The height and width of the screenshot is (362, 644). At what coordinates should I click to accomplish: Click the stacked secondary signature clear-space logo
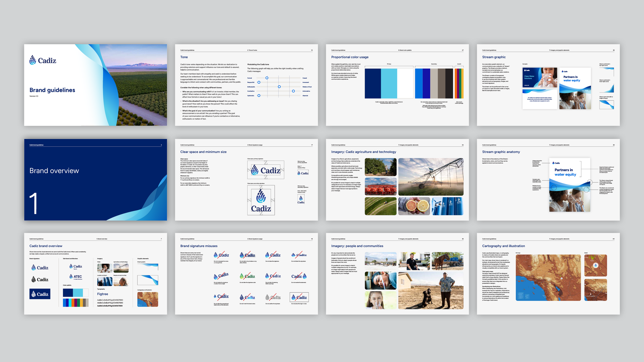[261, 200]
